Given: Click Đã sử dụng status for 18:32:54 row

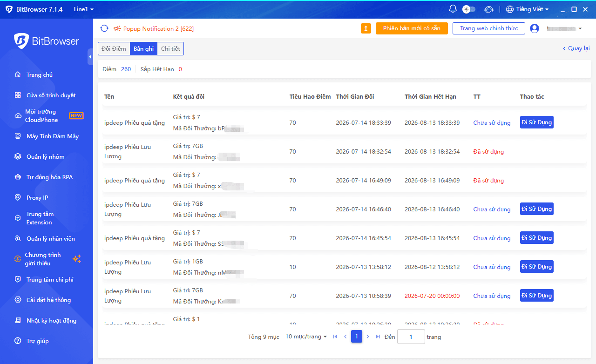Looking at the screenshot, I should tap(488, 152).
